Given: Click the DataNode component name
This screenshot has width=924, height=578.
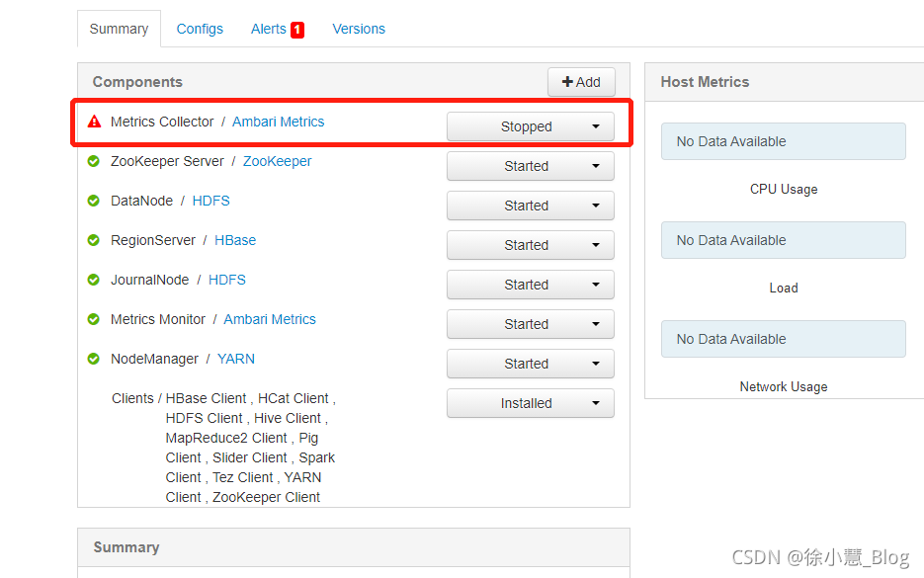Looking at the screenshot, I should coord(141,201).
